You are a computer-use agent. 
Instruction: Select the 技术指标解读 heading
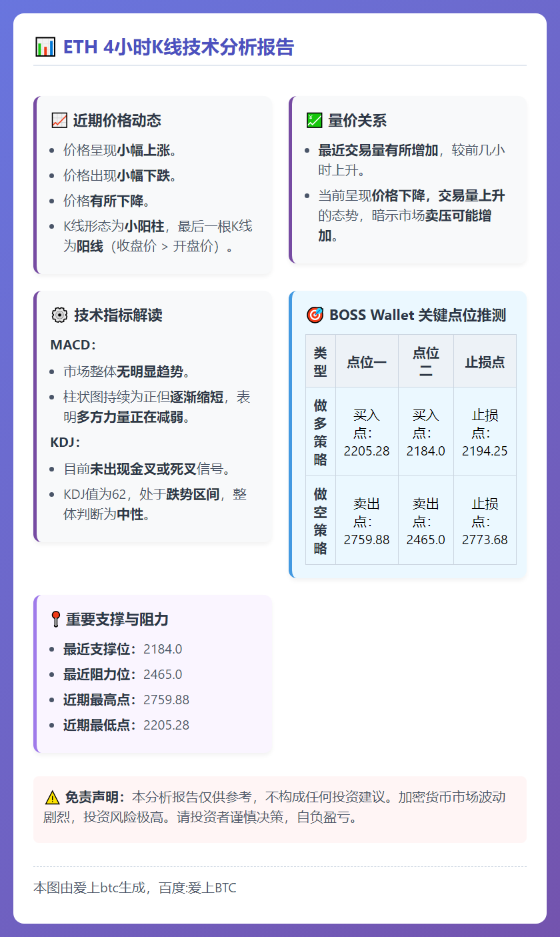(117, 315)
